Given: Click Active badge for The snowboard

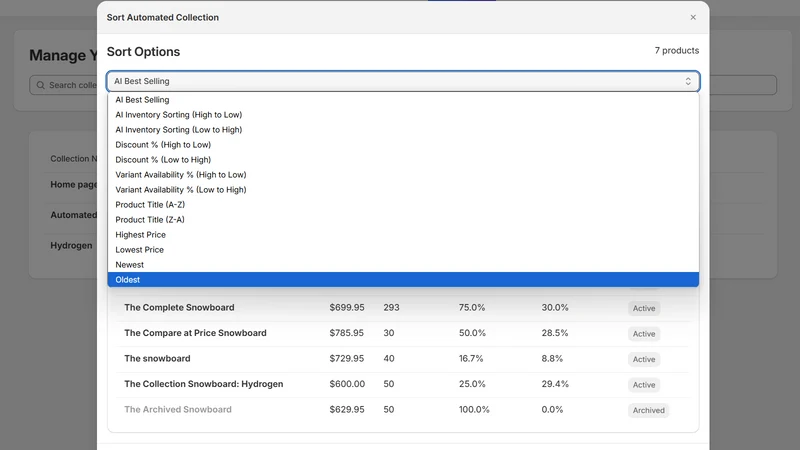Looking at the screenshot, I should [644, 359].
